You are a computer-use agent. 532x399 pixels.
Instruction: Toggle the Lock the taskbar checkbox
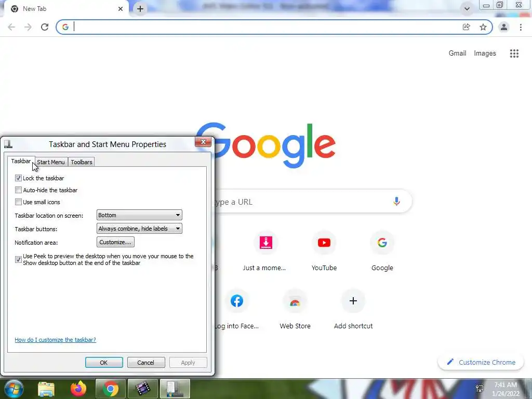(18, 178)
